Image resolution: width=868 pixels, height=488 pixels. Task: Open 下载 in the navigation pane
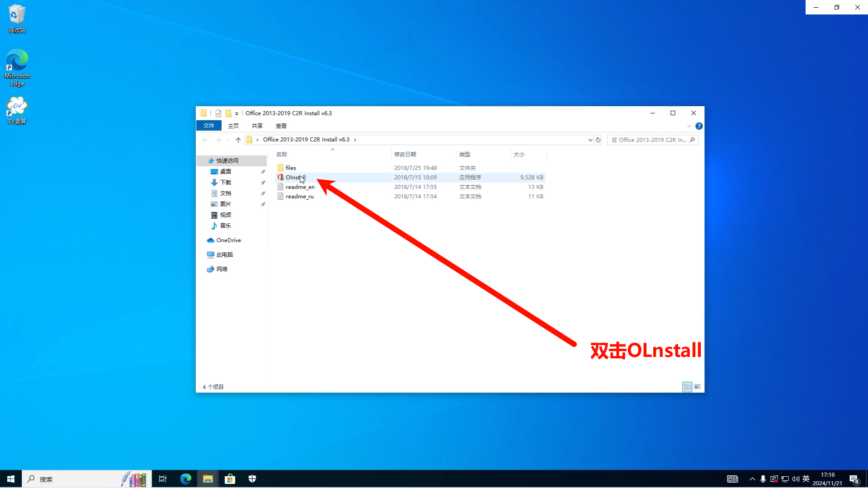click(x=226, y=183)
